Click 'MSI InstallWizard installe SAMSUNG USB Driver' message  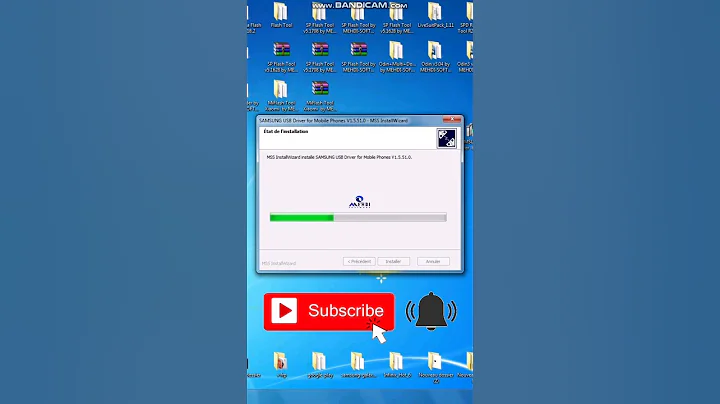[x=339, y=157]
